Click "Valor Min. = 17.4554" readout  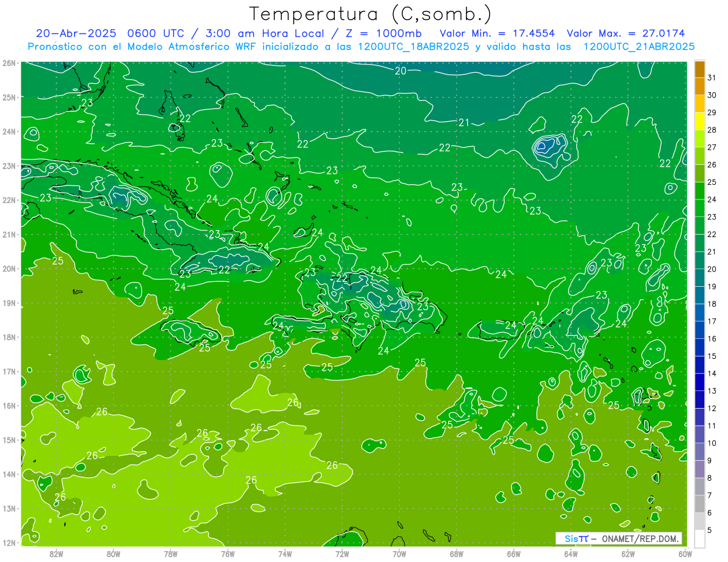498,33
